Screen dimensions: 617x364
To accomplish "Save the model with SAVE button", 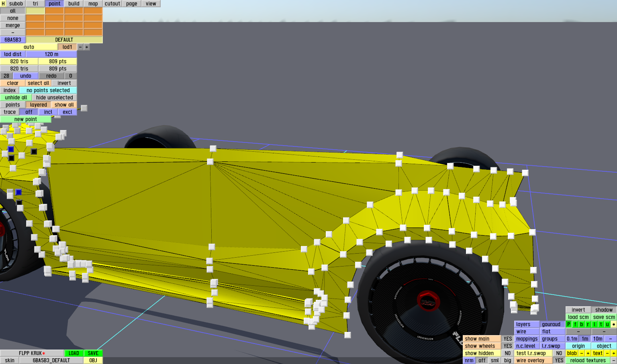I will 93,353.
